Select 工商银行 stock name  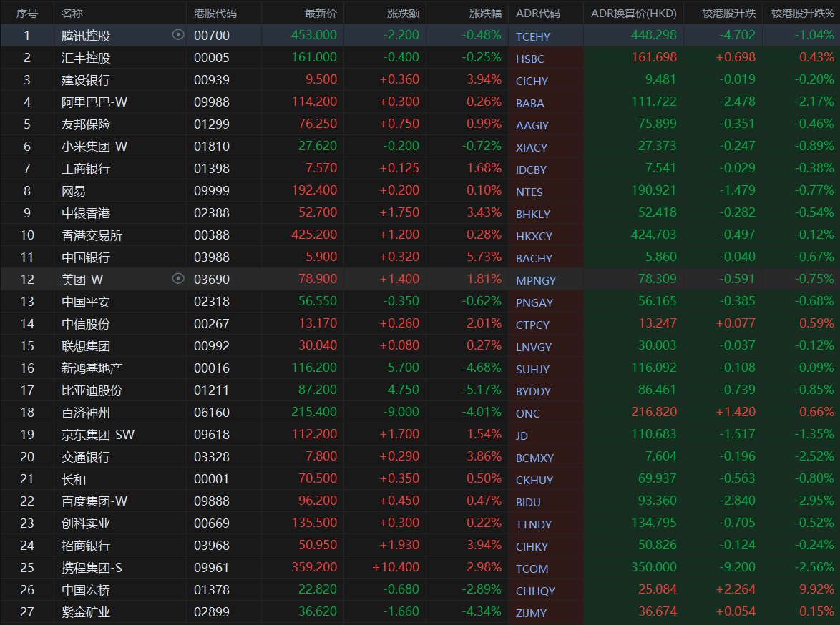(86, 169)
